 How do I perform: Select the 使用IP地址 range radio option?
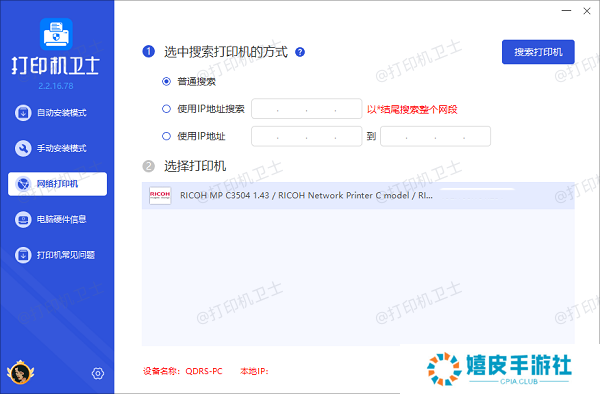click(x=166, y=136)
